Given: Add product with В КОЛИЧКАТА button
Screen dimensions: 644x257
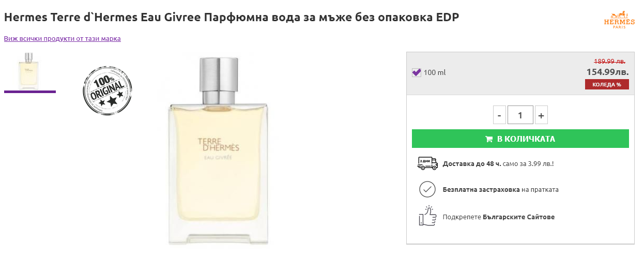Looking at the screenshot, I should (x=520, y=139).
